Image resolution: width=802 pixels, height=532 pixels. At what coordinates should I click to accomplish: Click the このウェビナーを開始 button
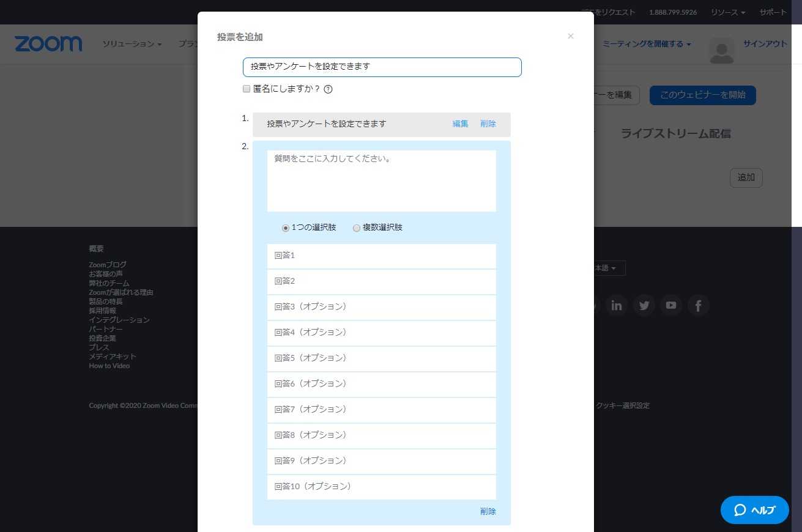pyautogui.click(x=702, y=95)
